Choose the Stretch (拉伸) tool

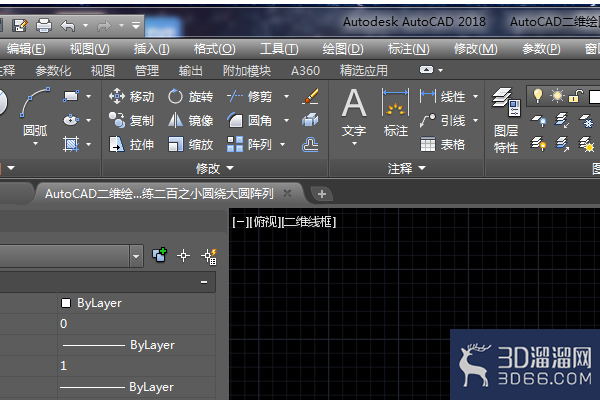[131, 145]
